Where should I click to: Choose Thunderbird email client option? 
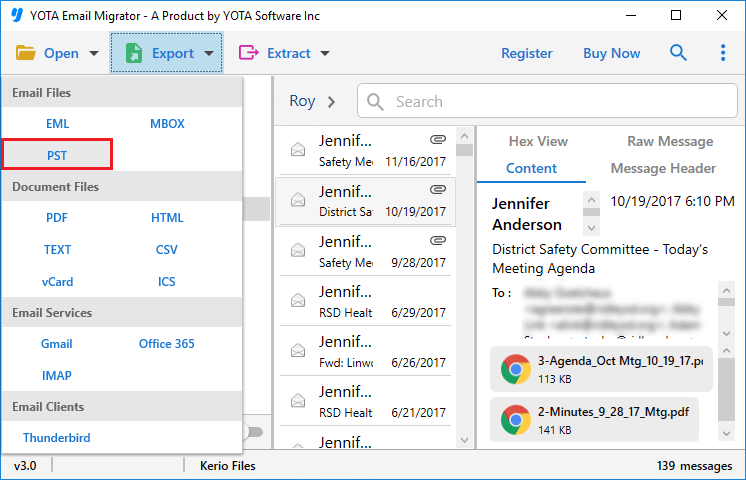point(57,437)
